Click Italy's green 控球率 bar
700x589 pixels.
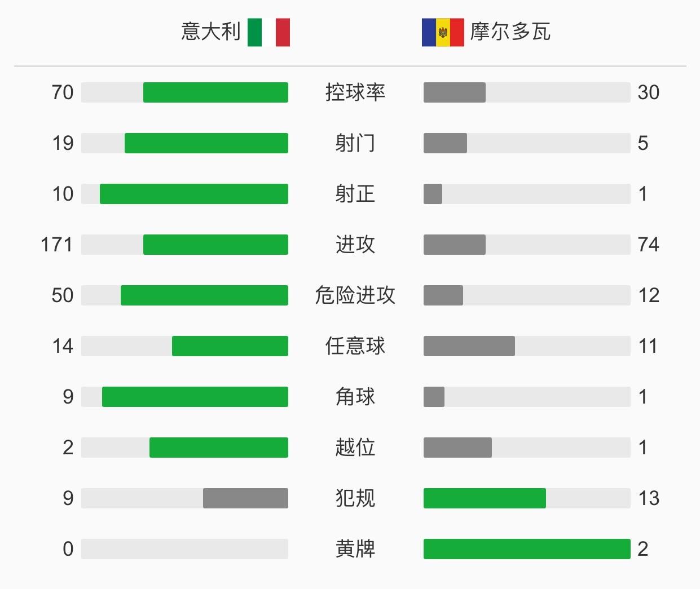coord(215,92)
